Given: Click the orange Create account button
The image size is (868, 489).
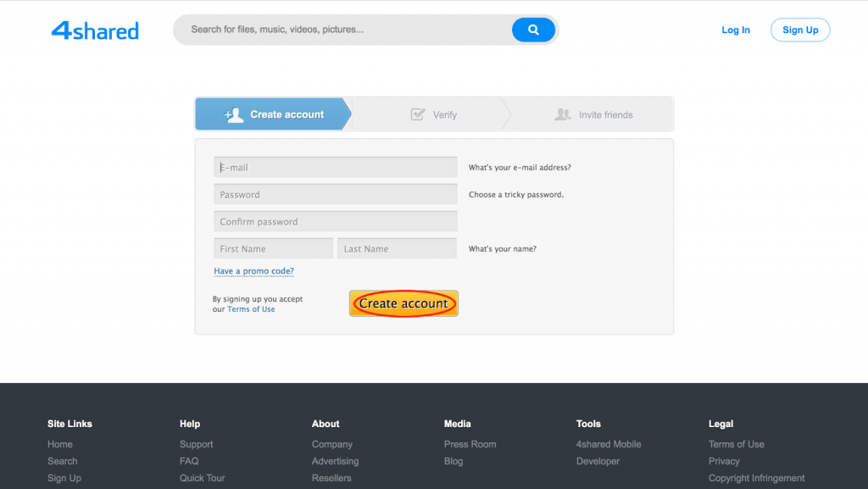Looking at the screenshot, I should 403,303.
